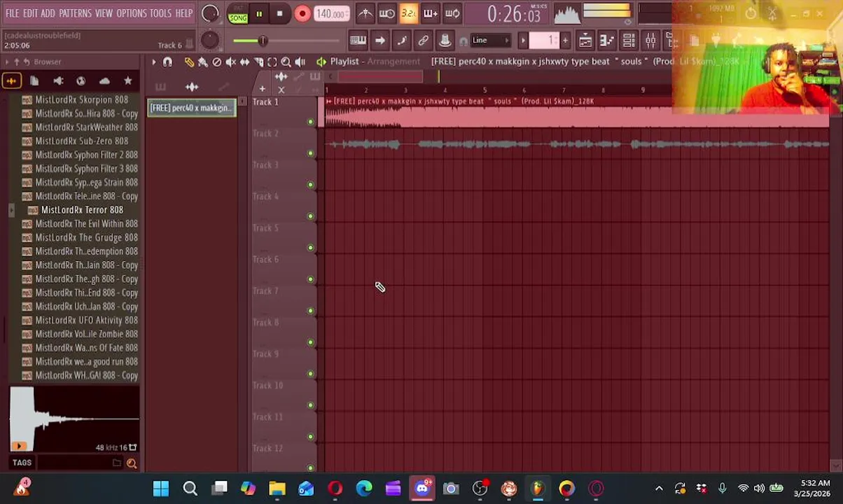Click the browser go back arrow

coord(27,62)
